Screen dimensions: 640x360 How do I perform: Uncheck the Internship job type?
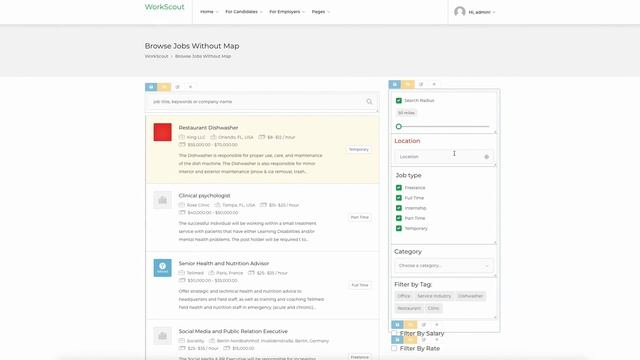coord(399,208)
